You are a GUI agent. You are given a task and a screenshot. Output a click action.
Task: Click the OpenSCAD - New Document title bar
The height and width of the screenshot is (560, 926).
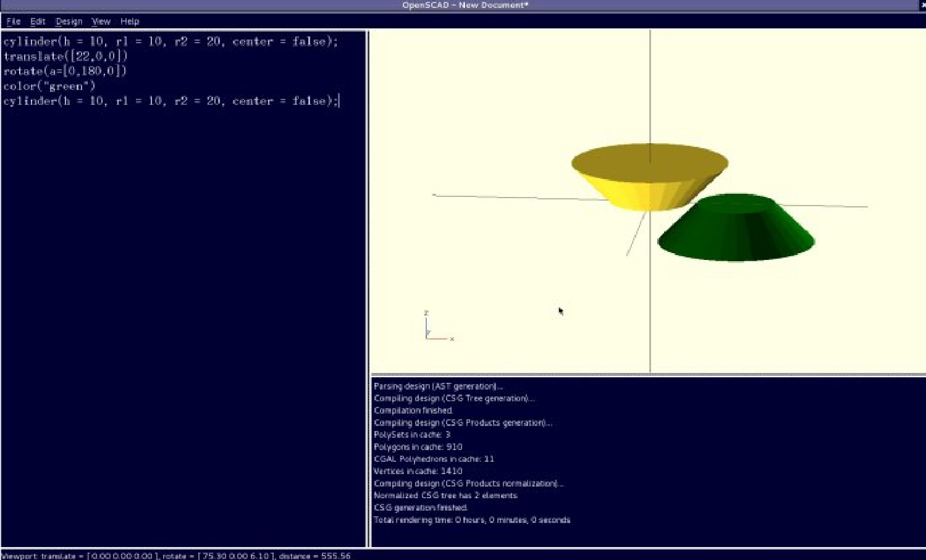coord(465,5)
